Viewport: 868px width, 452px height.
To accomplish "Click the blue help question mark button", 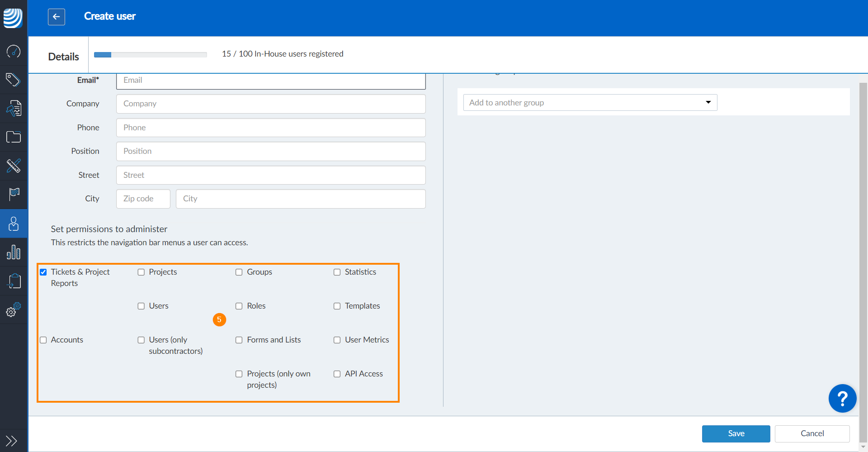I will pyautogui.click(x=842, y=399).
